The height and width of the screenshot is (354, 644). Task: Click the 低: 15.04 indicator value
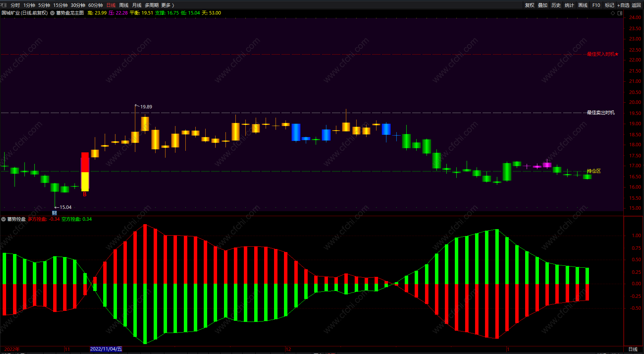click(190, 13)
